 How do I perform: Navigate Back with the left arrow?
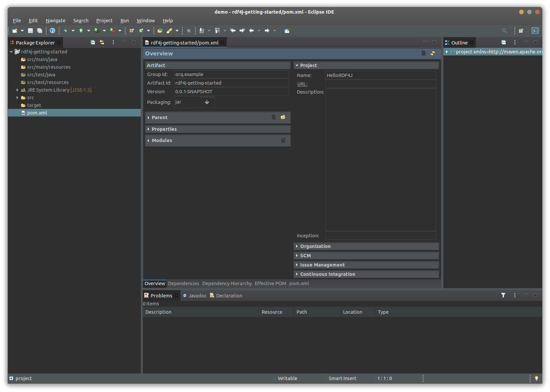click(251, 31)
